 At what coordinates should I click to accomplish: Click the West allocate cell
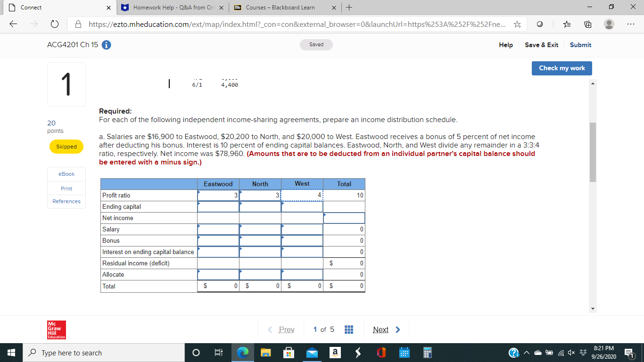[x=302, y=274]
